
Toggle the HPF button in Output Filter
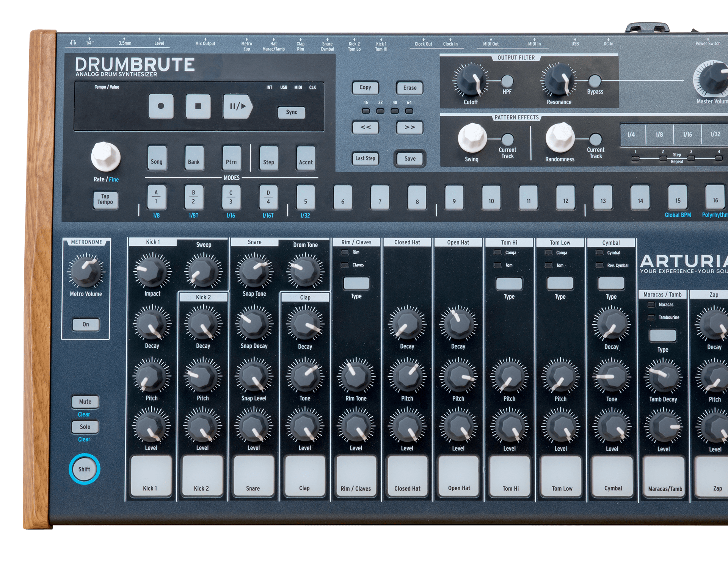(x=507, y=81)
